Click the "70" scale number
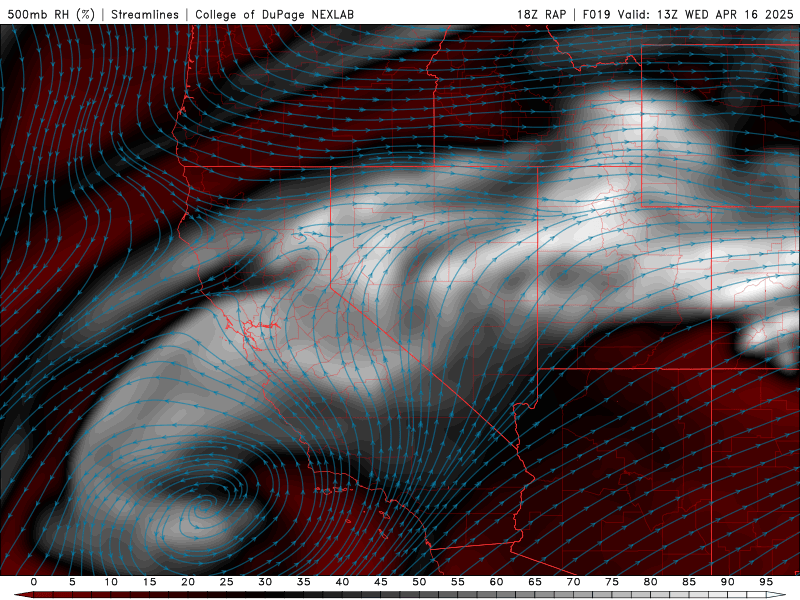800x600 pixels. 573,582
